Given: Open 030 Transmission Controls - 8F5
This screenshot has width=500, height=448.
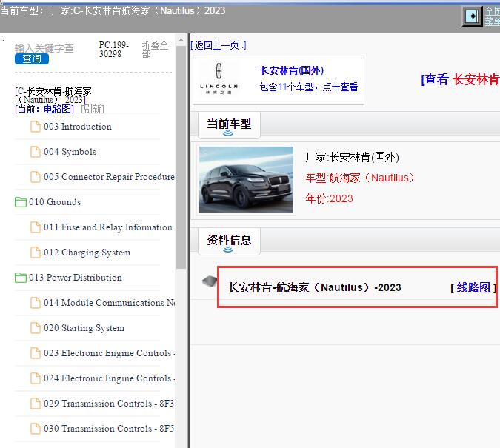Looking at the screenshot, I should click(x=109, y=429).
